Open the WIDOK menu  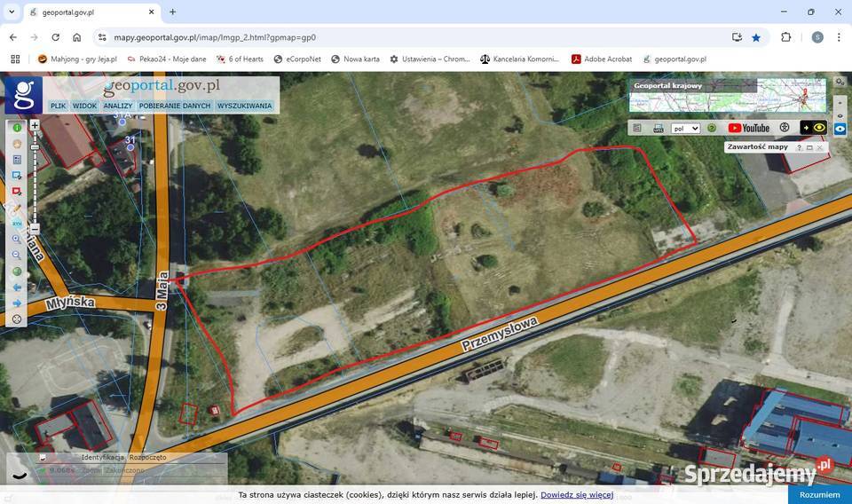(x=85, y=106)
